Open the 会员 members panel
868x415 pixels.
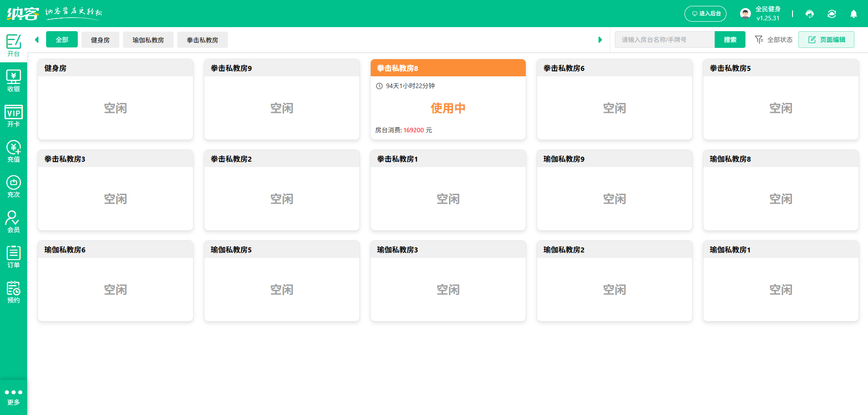pos(13,221)
